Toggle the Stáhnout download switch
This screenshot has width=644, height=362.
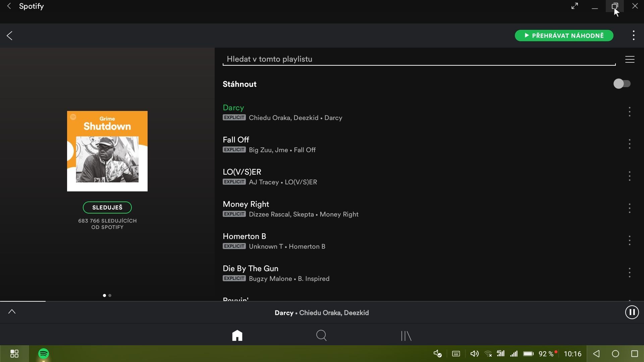pos(622,84)
